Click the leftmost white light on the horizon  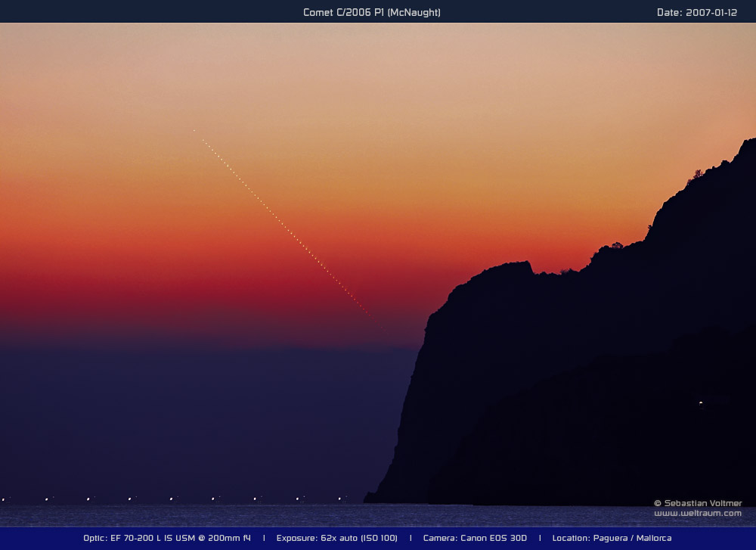pos(3,499)
